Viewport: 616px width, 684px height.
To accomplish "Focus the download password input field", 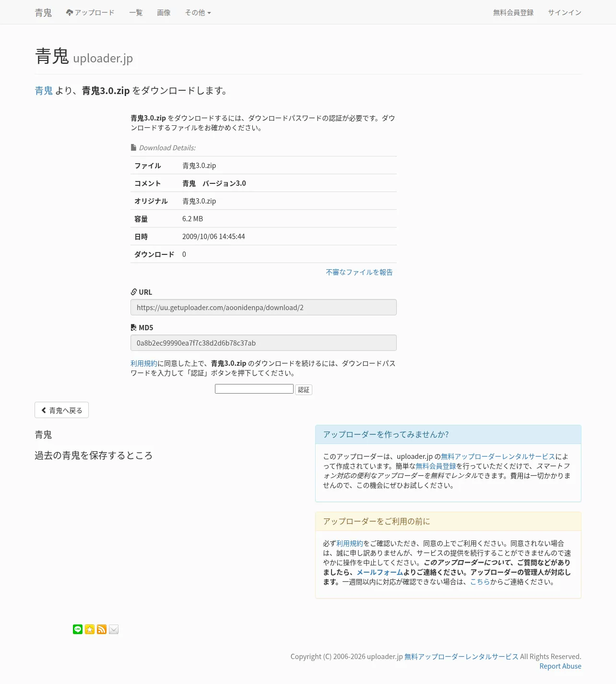I will [254, 389].
